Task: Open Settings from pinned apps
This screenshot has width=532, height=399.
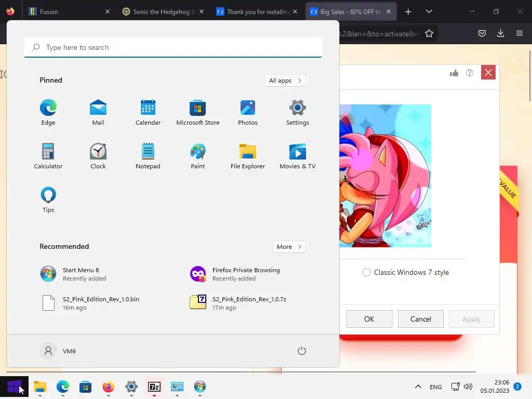Action: [298, 113]
